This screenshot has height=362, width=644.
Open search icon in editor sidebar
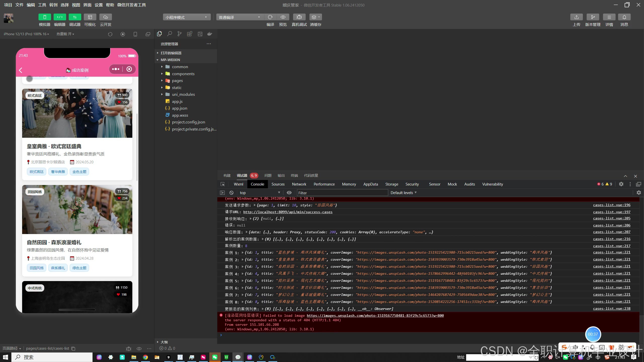pyautogui.click(x=170, y=34)
